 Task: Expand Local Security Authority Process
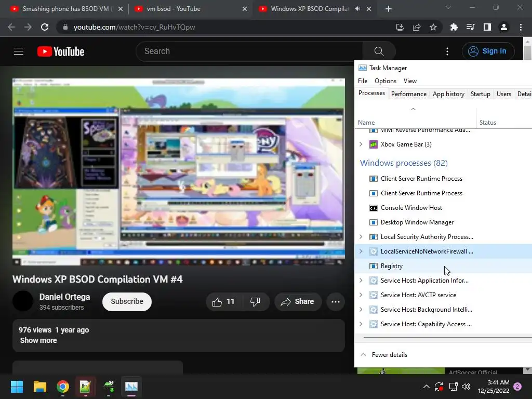[361, 237]
